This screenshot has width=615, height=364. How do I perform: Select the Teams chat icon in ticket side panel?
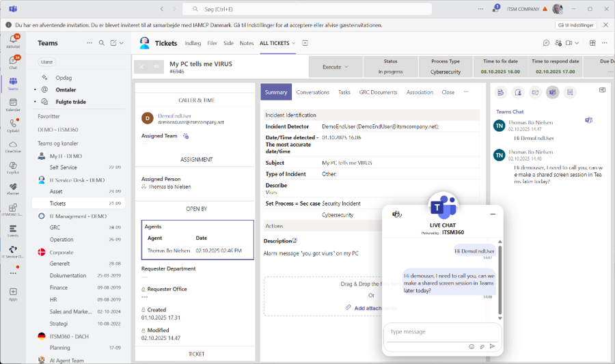click(x=553, y=92)
